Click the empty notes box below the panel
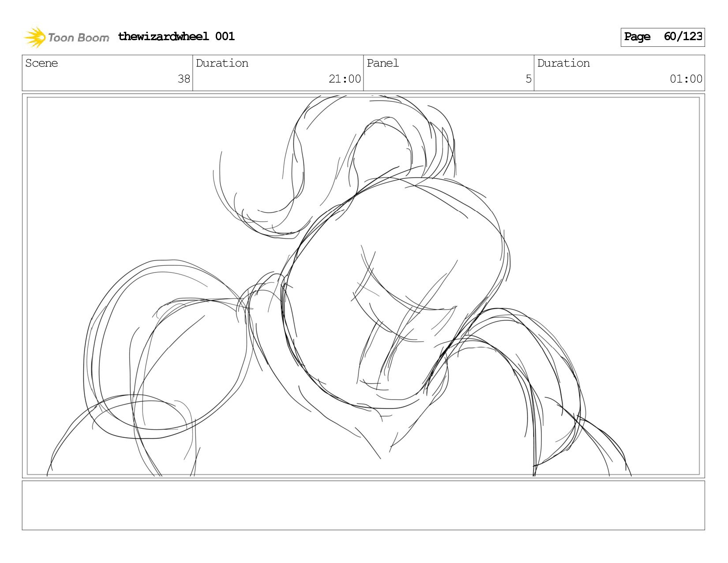Image resolution: width=728 pixels, height=563 pixels. (364, 505)
